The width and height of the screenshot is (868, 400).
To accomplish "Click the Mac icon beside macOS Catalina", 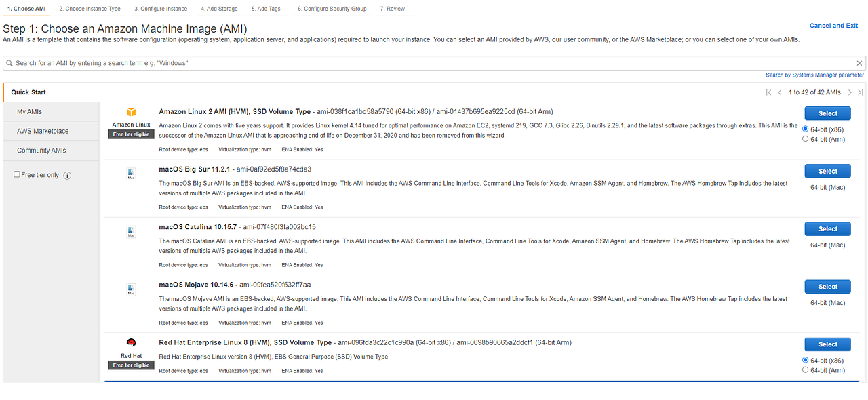I will [x=130, y=231].
